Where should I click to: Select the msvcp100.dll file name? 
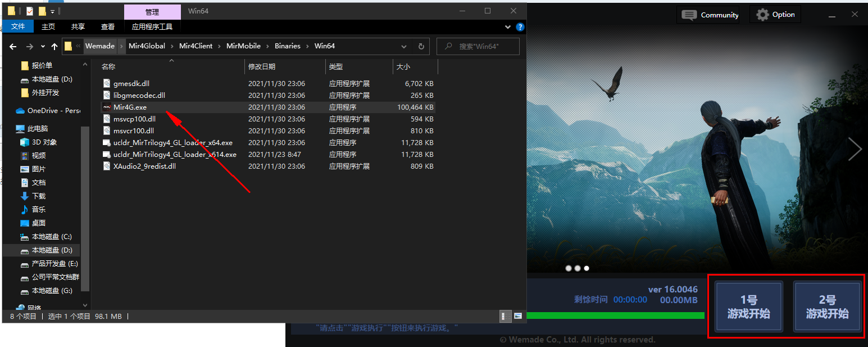134,119
